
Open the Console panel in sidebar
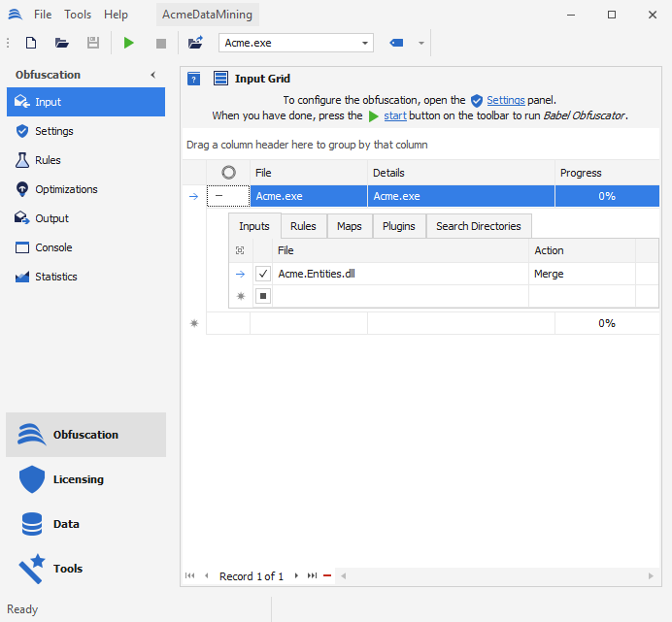click(x=53, y=247)
